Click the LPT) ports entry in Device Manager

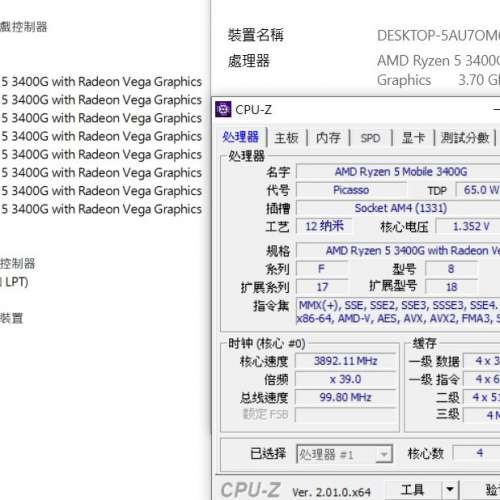pyautogui.click(x=14, y=282)
